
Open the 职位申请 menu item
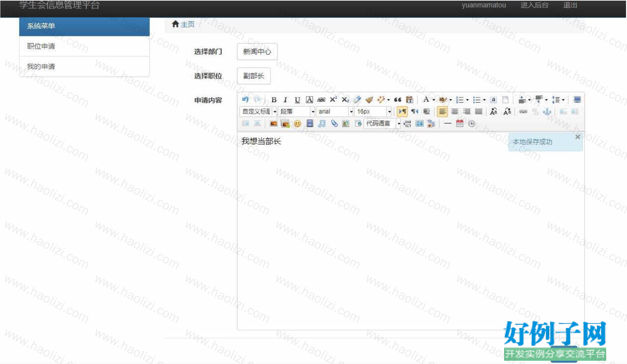84,46
